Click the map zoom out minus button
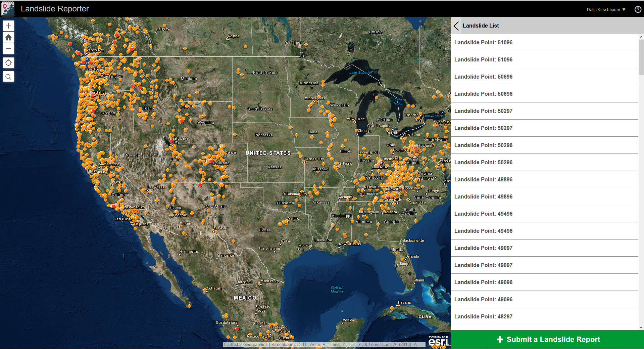The image size is (644, 349). tap(8, 49)
